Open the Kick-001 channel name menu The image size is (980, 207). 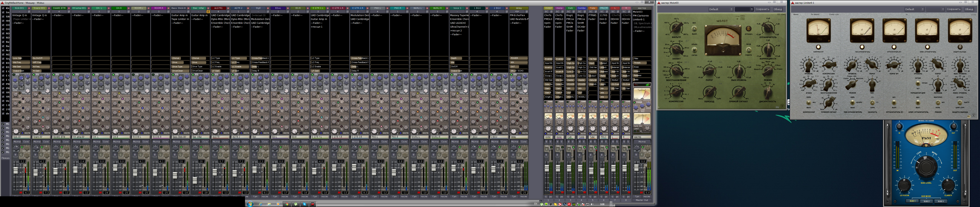pyautogui.click(x=19, y=8)
